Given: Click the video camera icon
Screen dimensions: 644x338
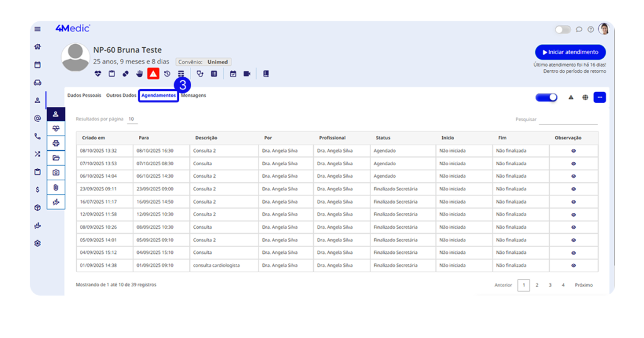Looking at the screenshot, I should pos(247,74).
